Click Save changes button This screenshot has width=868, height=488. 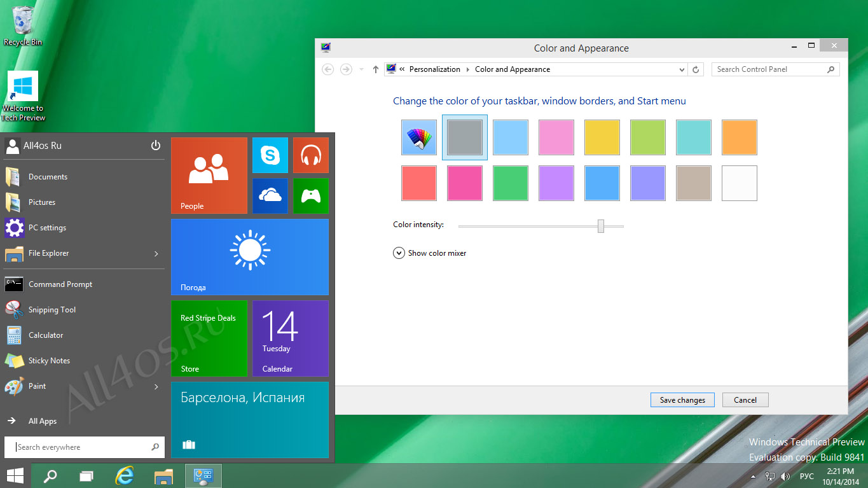coord(682,400)
